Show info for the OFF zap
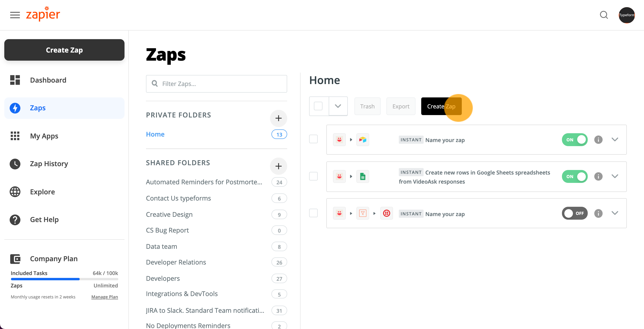The image size is (644, 329). coord(598,213)
